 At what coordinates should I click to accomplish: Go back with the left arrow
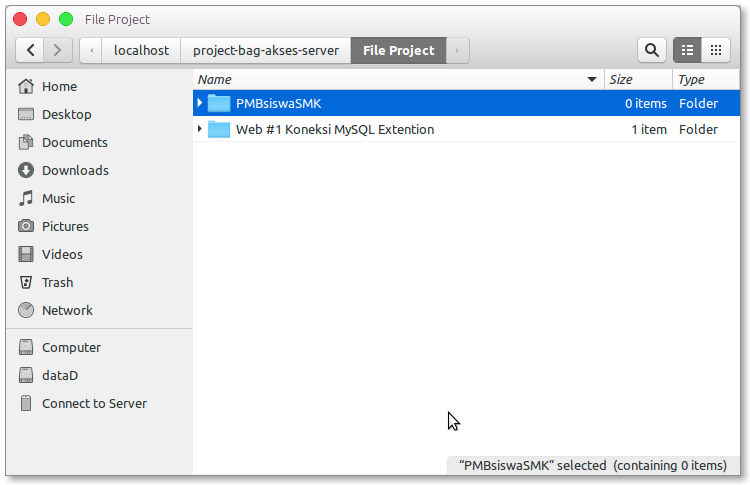tap(30, 50)
